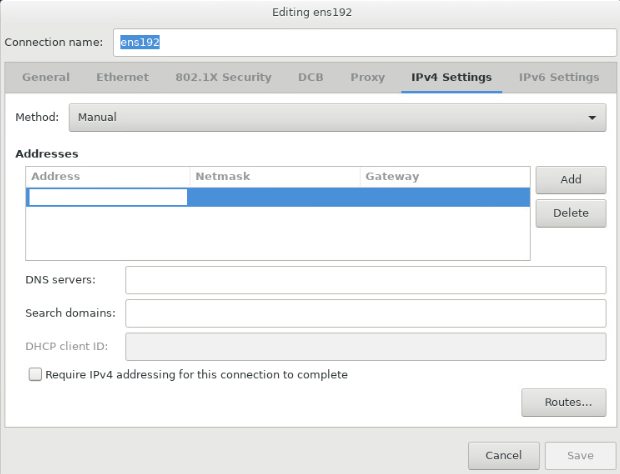Switch to the General tab
This screenshot has height=474, width=620.
(x=46, y=77)
